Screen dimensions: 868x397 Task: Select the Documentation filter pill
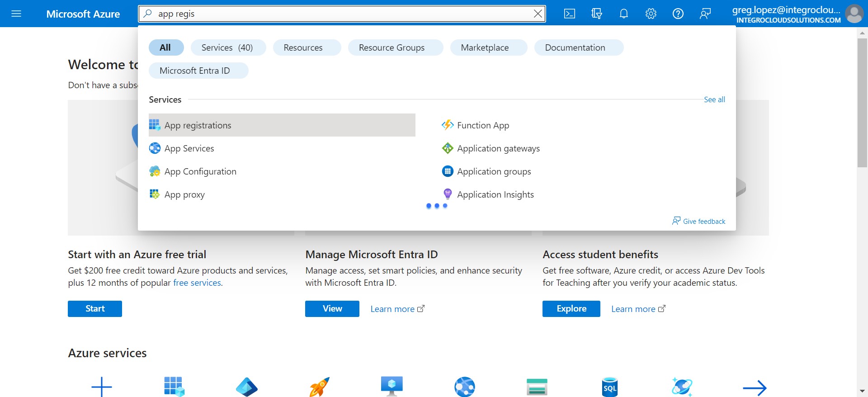coord(579,47)
